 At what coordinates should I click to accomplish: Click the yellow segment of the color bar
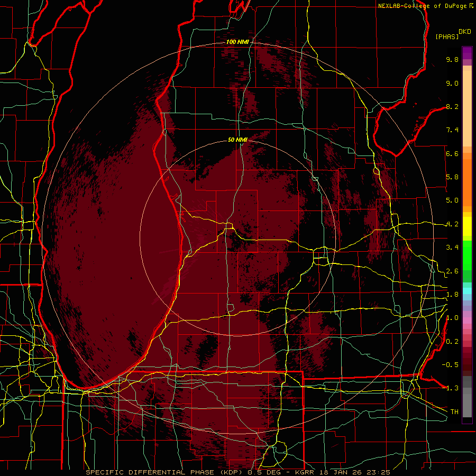(467, 226)
